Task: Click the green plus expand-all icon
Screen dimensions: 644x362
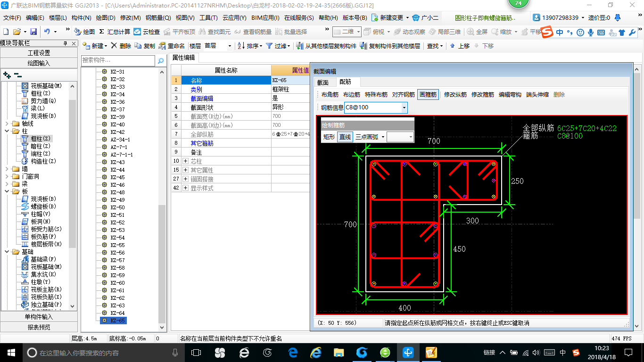Action: point(7,75)
